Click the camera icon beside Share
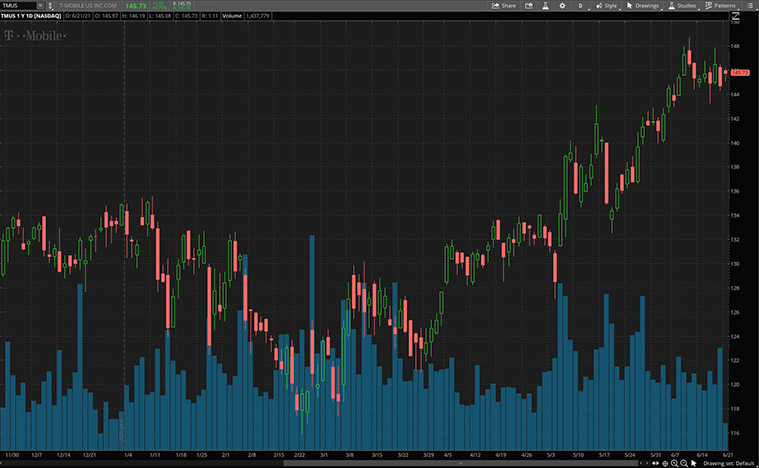The image size is (759, 468). point(528,5)
